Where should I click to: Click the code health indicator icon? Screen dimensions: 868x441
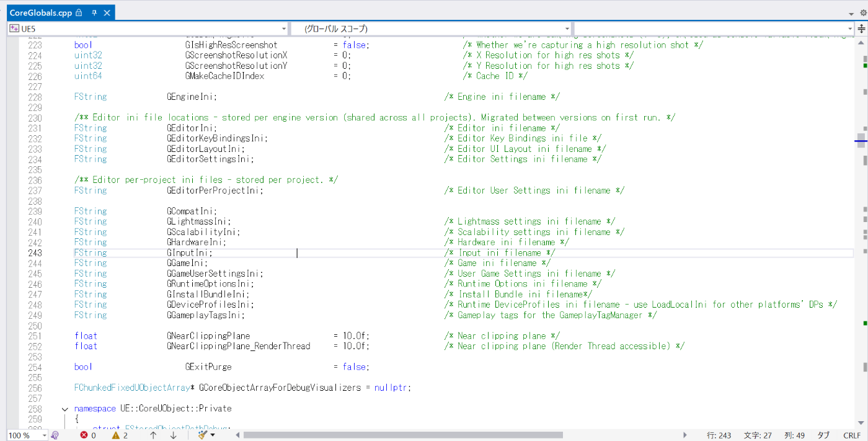[55, 435]
